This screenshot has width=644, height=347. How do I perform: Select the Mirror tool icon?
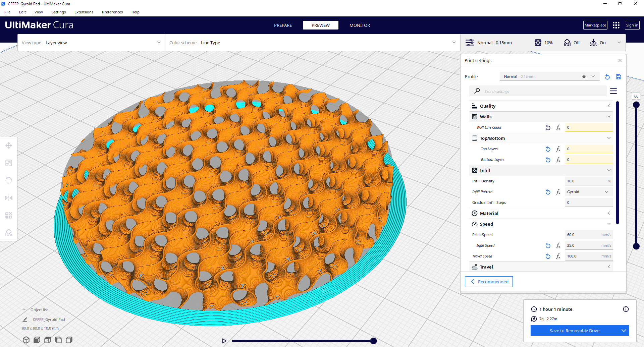pyautogui.click(x=9, y=198)
